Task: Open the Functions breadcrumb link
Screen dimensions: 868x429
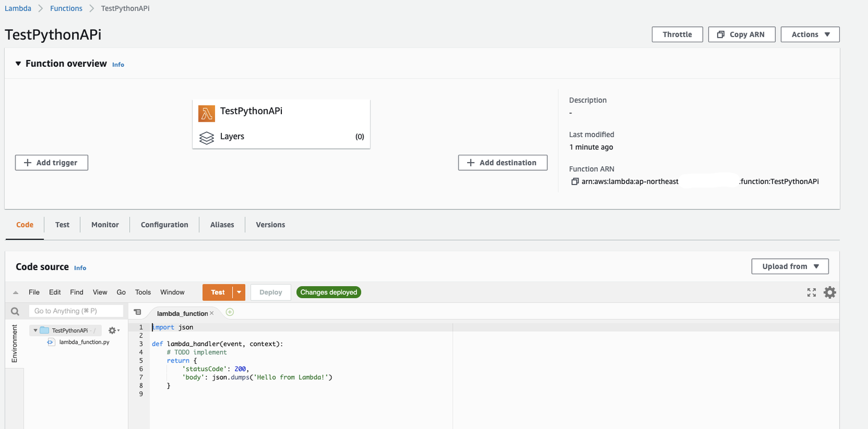Action: pyautogui.click(x=66, y=9)
